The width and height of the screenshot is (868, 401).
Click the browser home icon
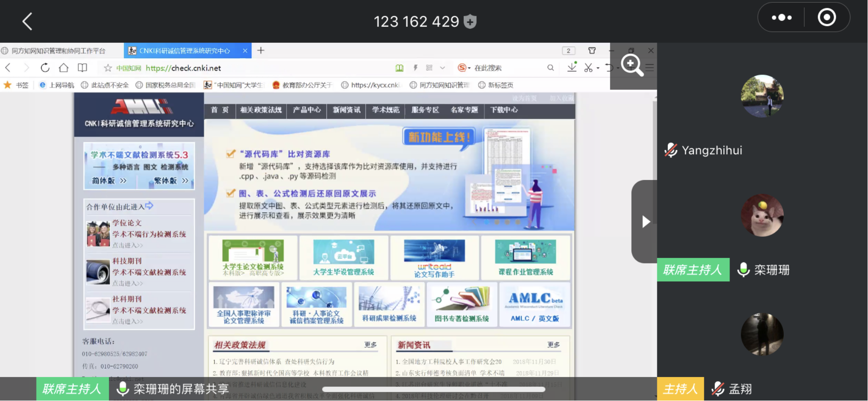(x=64, y=68)
